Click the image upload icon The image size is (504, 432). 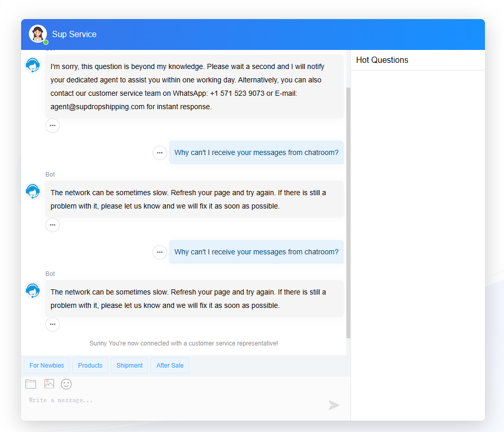[49, 384]
